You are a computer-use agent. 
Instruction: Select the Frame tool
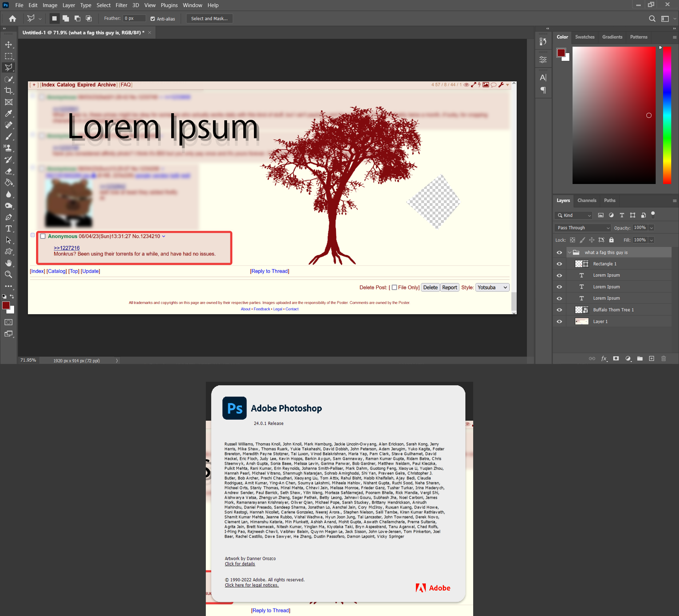[x=8, y=102]
